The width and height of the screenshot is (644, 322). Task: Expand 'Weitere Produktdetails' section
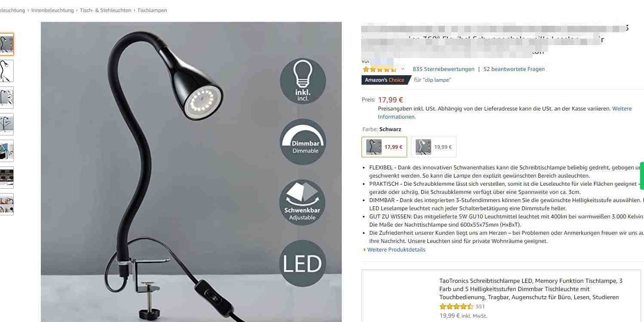[396, 250]
